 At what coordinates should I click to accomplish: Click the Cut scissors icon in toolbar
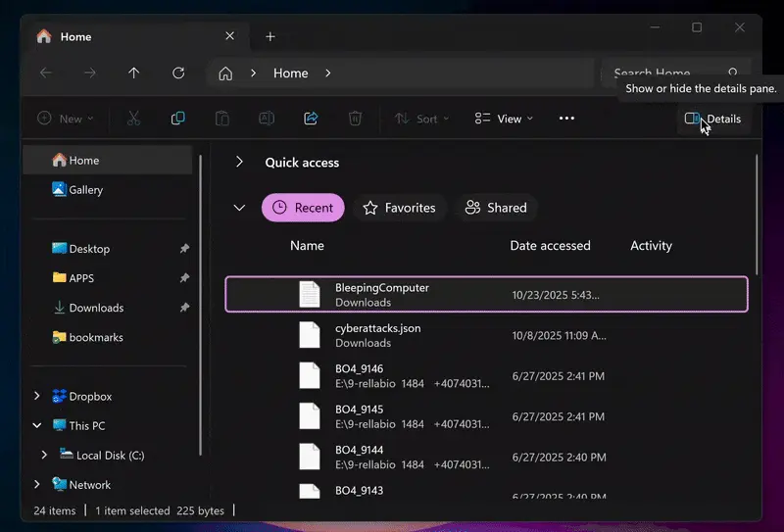134,119
